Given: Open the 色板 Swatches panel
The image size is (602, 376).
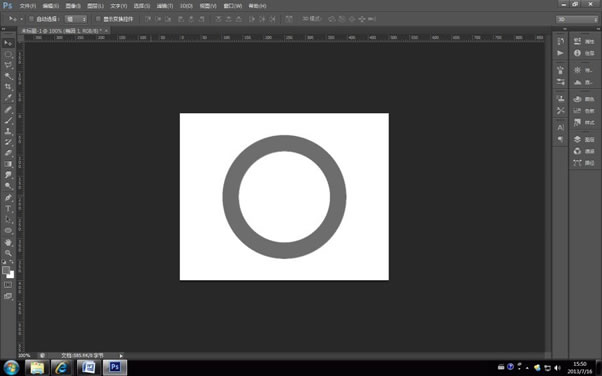Looking at the screenshot, I should coord(584,111).
